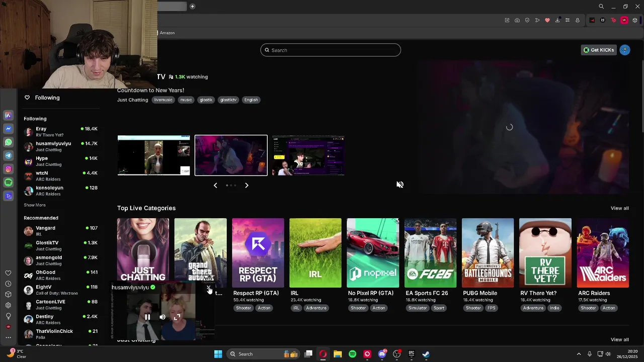Open Spotify in the browser sidebar
The height and width of the screenshot is (362, 644).
point(9,183)
